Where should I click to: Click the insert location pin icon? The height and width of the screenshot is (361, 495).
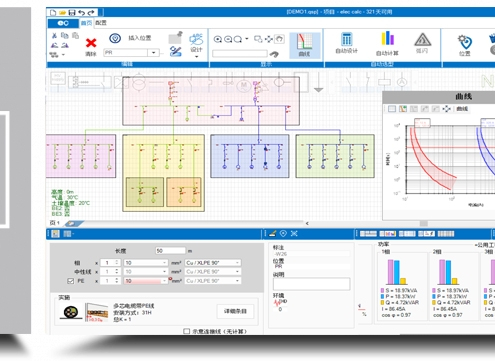[x=115, y=38]
